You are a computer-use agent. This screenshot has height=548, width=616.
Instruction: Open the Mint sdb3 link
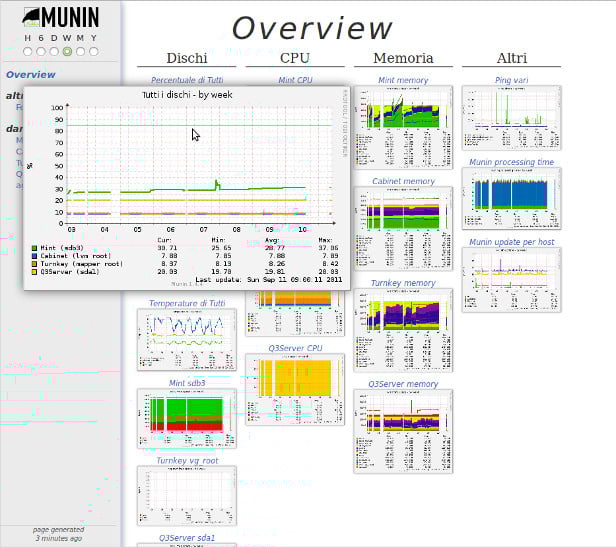[187, 383]
